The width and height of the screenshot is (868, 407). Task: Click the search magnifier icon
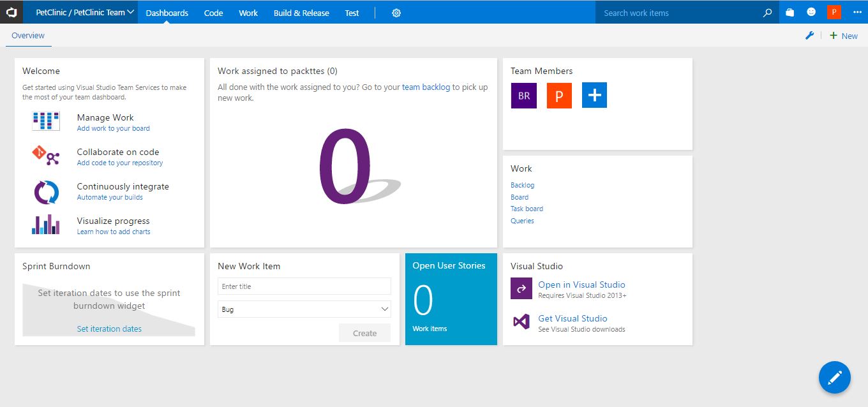[x=768, y=13]
